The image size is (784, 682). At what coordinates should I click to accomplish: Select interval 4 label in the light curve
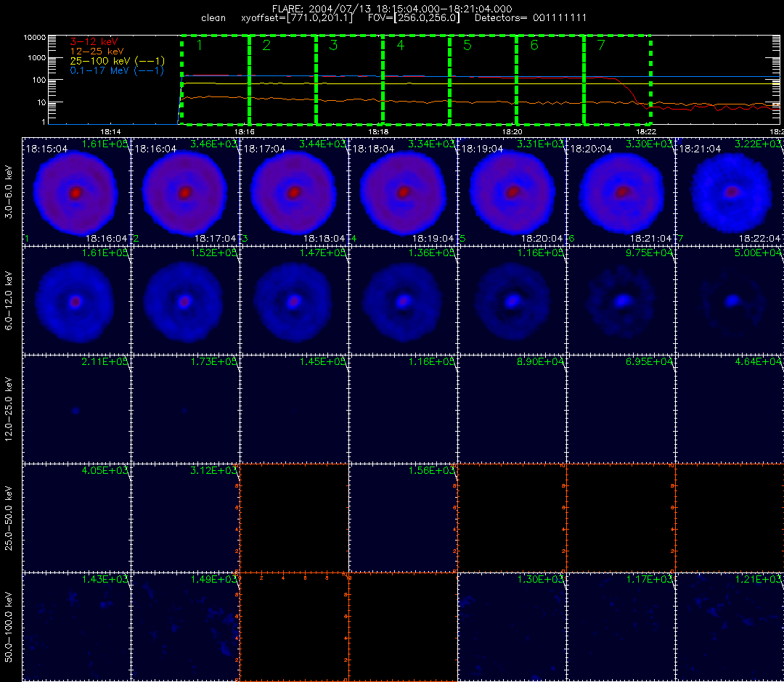(401, 46)
